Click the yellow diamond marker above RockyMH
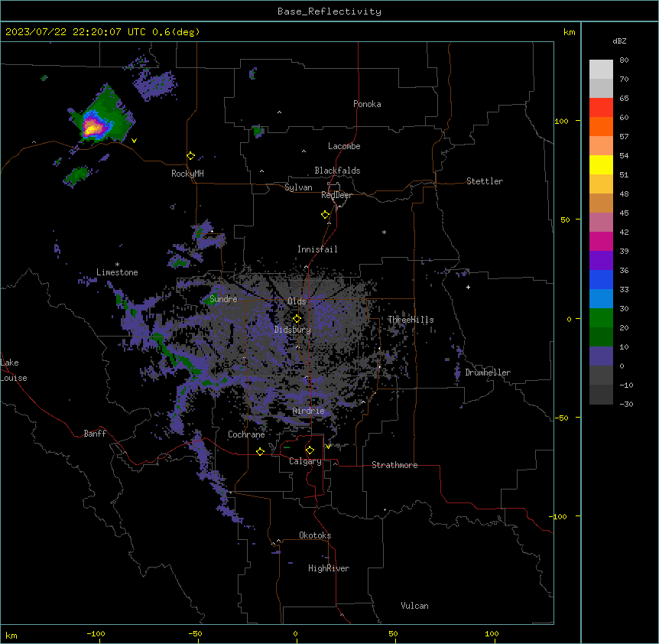This screenshot has height=644, width=659. pos(190,156)
